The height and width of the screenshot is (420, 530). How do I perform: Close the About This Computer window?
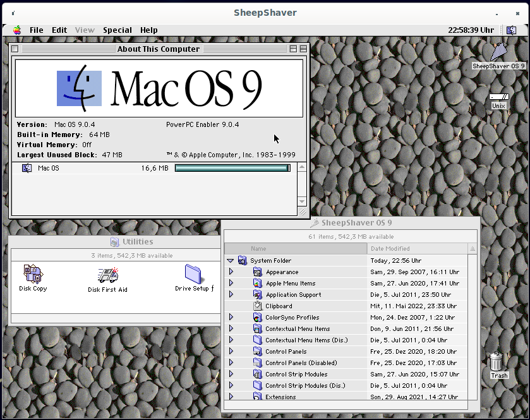click(15, 49)
